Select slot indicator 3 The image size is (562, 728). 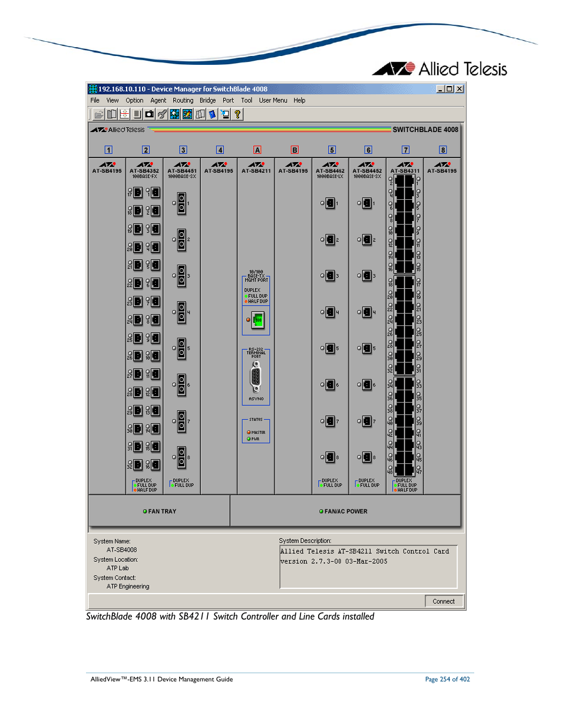[x=183, y=150]
